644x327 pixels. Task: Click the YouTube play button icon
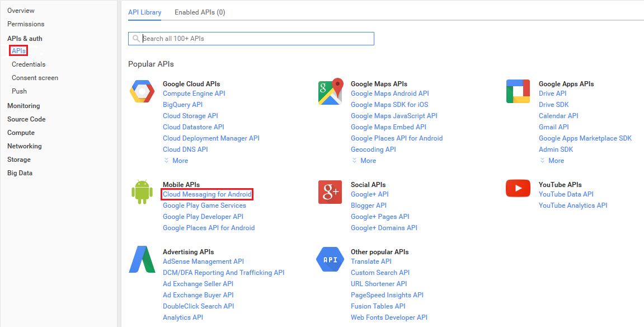pyautogui.click(x=518, y=188)
